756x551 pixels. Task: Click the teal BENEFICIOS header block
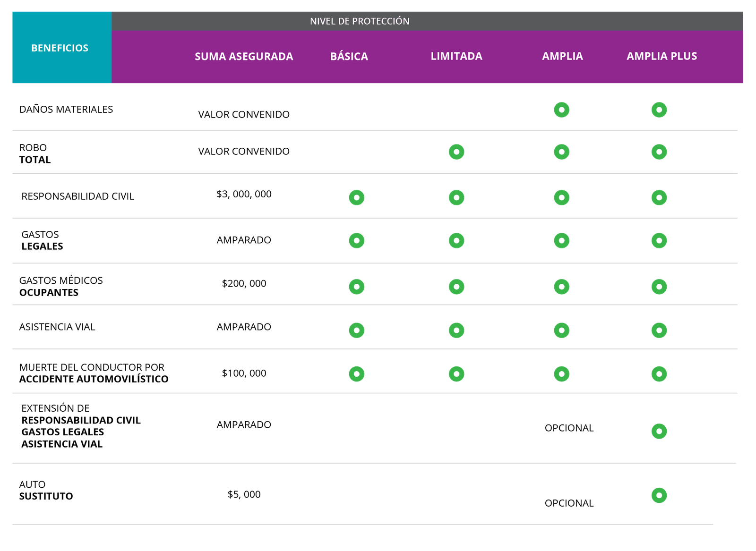pos(60,48)
